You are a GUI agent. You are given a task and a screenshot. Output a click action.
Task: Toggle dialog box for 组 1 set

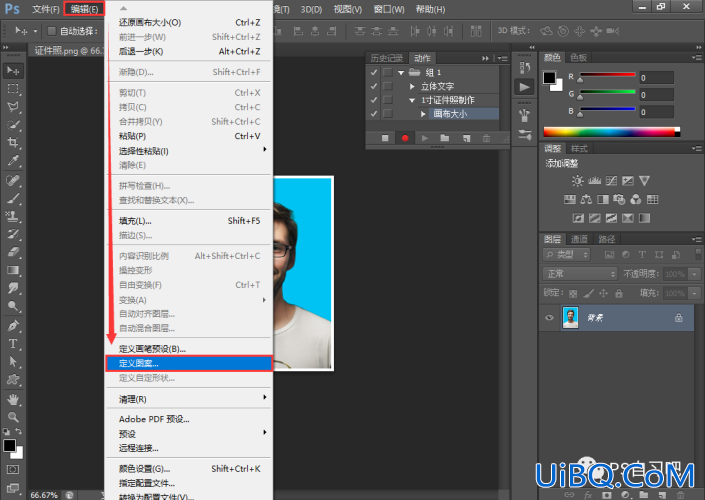pos(388,72)
